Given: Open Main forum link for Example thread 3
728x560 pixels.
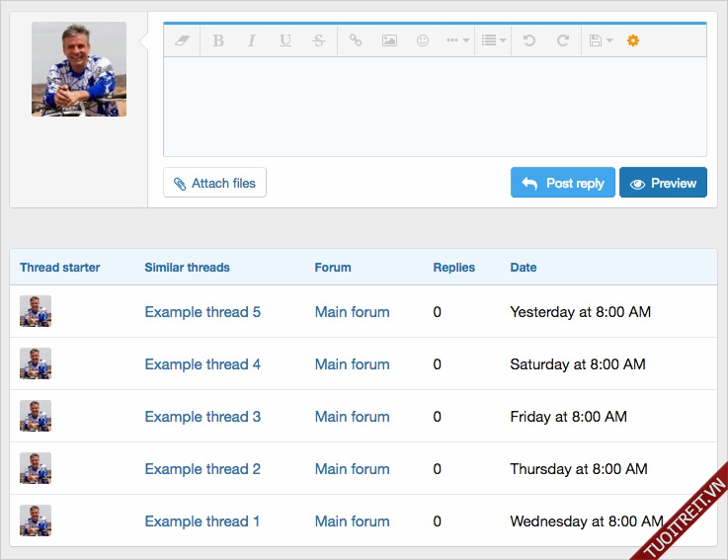Looking at the screenshot, I should pyautogui.click(x=352, y=417).
